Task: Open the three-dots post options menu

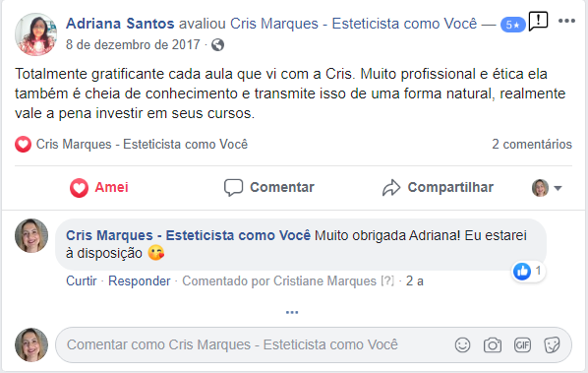Action: [566, 21]
